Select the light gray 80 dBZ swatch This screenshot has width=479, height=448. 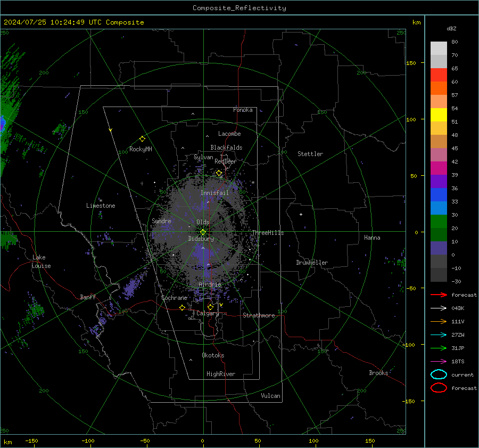coord(439,48)
